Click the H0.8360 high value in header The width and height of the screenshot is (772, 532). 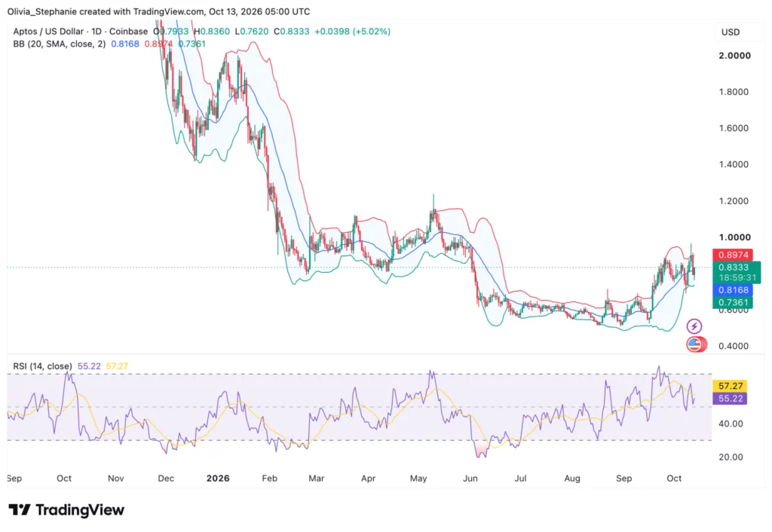(212, 32)
